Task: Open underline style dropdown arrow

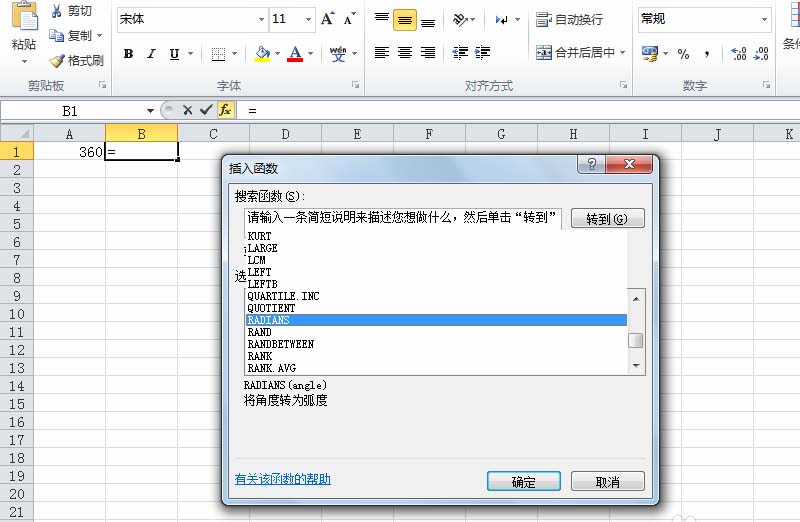Action: point(190,54)
